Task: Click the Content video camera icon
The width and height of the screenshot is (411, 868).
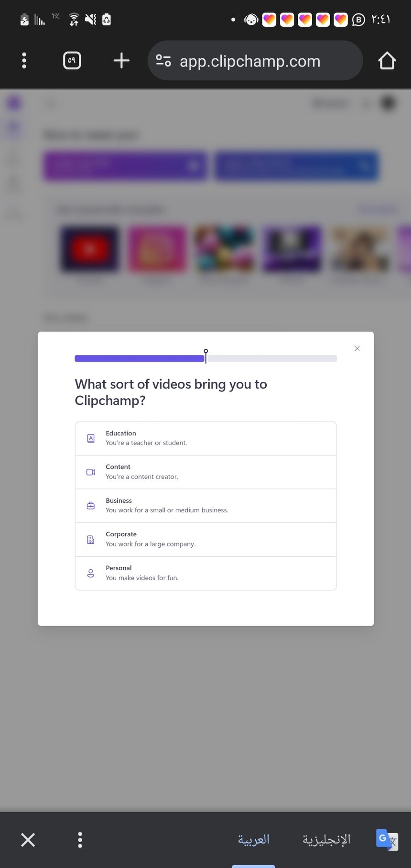Action: coord(91,472)
